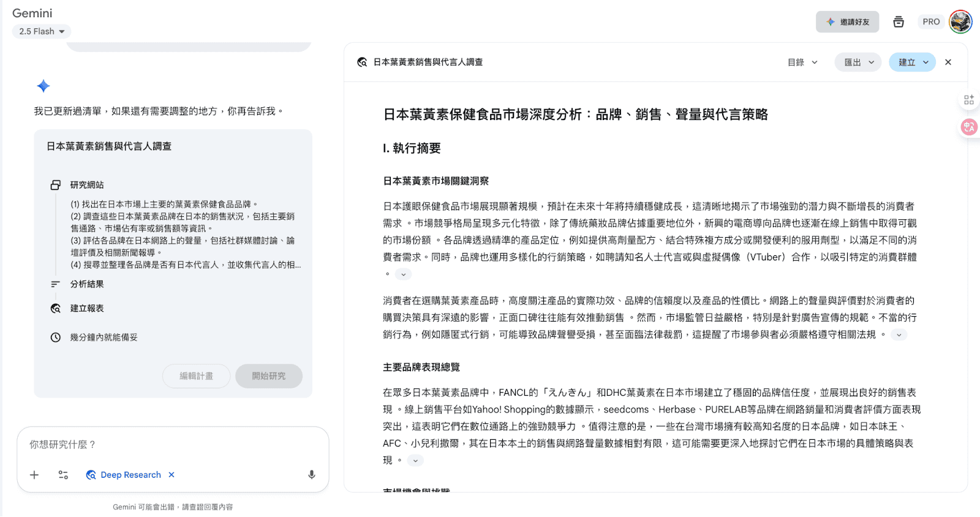
Task: Click the 幾分鐘內就能備妥 text
Action: pos(104,337)
